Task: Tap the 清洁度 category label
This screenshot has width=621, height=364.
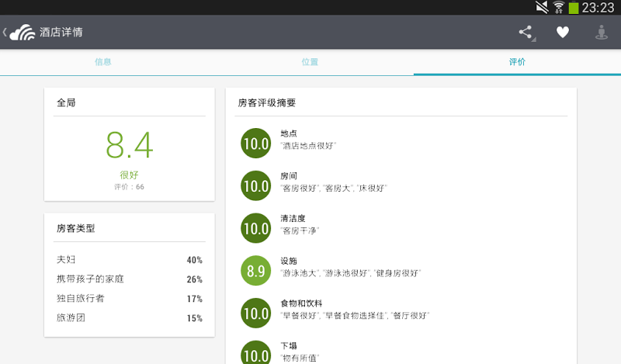Action: [293, 218]
